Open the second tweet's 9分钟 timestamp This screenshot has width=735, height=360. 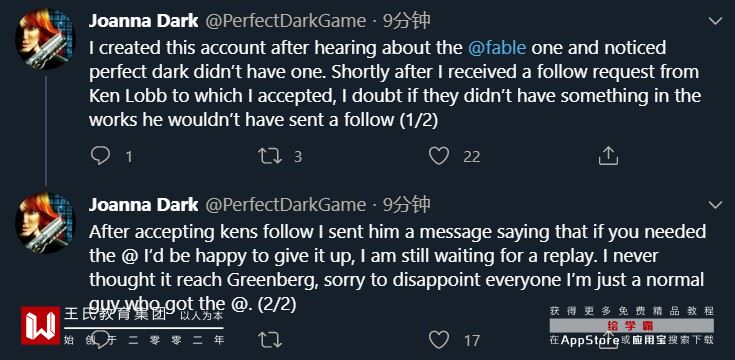pos(407,205)
